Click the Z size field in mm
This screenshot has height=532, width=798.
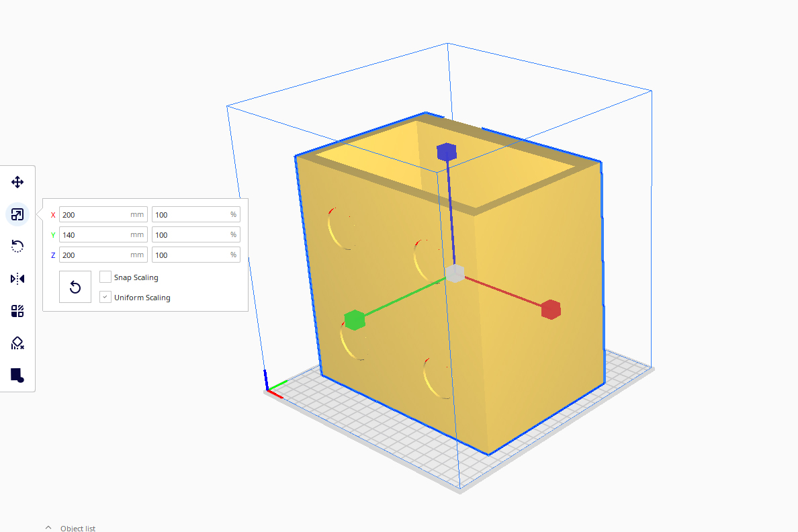(103, 255)
